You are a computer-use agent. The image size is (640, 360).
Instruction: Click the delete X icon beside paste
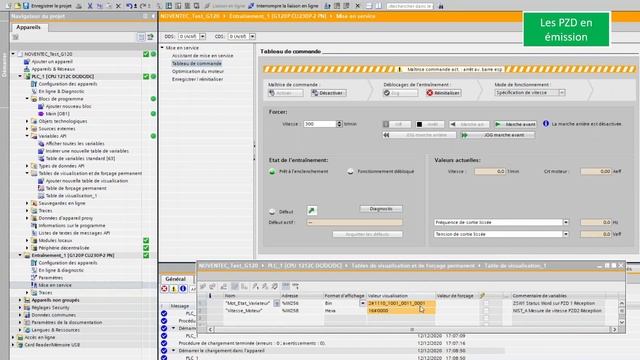click(x=118, y=6)
